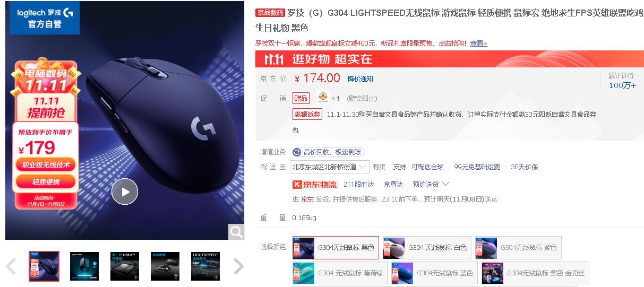Viewport: 644px width, 287px height.
Task: Go to previous thumbnails with left arrow
Action: pos(11,266)
